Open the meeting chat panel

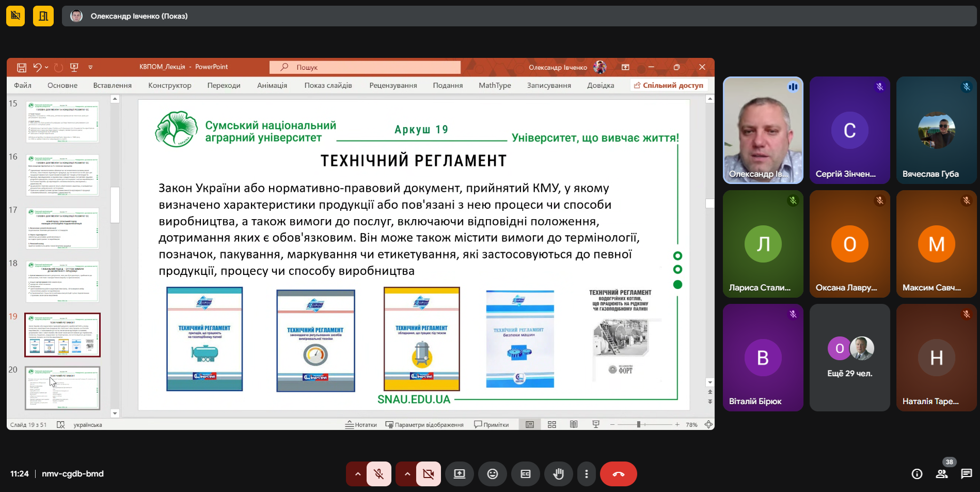click(966, 474)
